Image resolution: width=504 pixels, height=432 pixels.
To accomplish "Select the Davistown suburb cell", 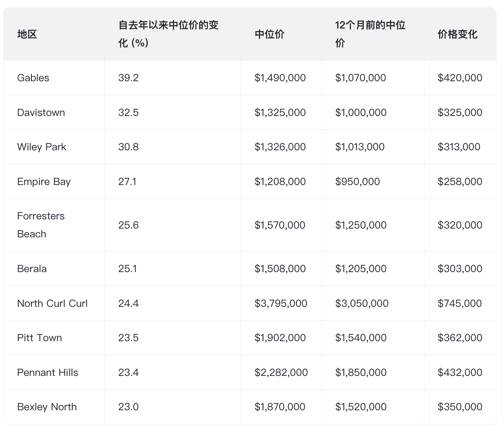I will pos(41,113).
